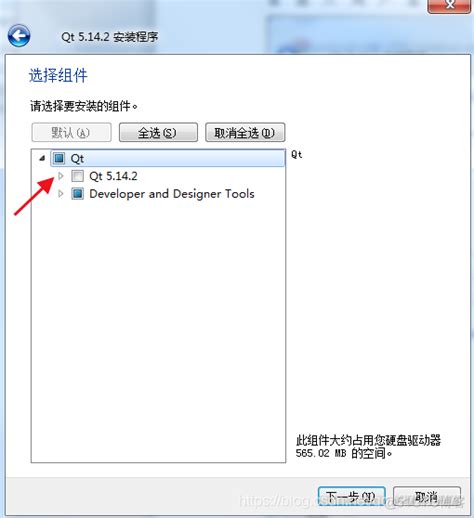Expand Developer and Designer Tools node

61,194
